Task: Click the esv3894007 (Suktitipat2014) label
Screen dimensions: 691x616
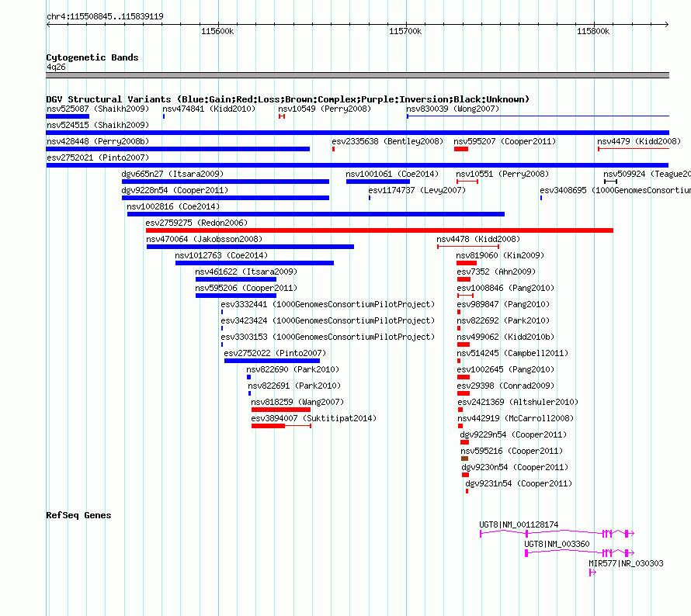Action: [314, 418]
